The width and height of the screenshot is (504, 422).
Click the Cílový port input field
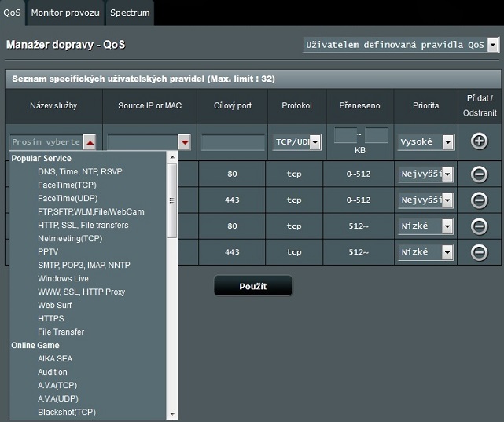[x=233, y=142]
